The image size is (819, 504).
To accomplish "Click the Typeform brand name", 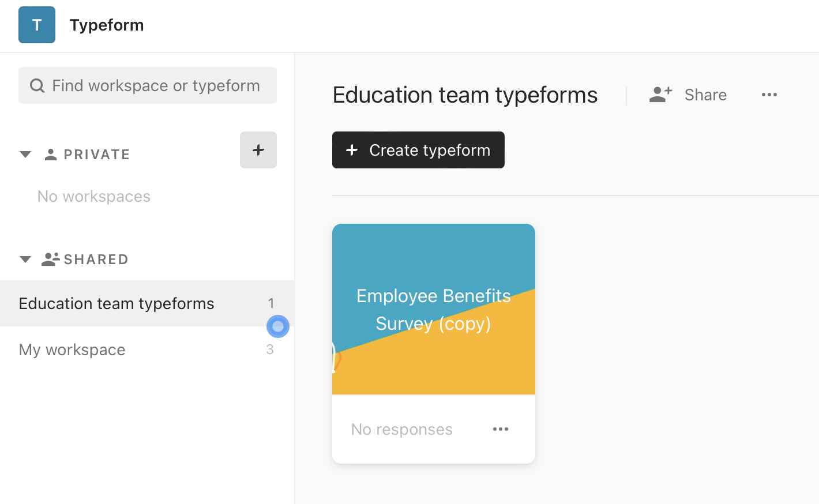I will tap(107, 25).
